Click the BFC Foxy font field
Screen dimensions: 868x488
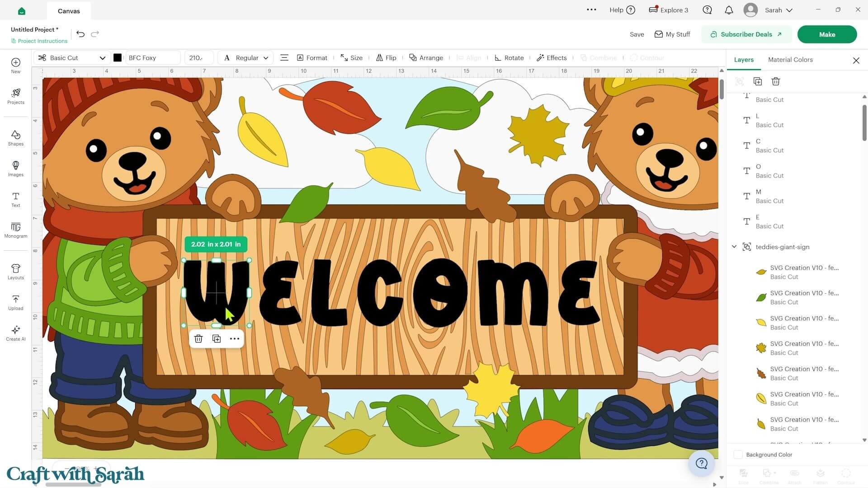152,58
